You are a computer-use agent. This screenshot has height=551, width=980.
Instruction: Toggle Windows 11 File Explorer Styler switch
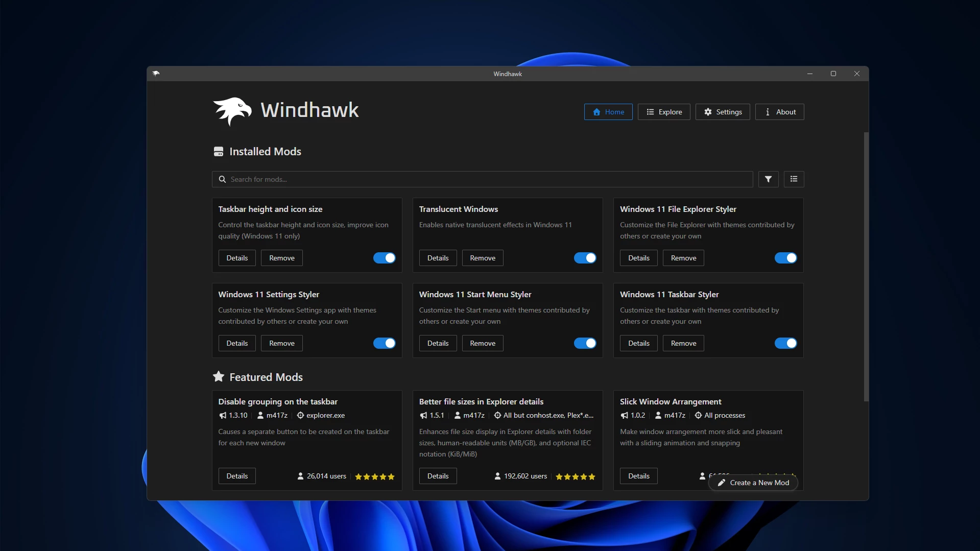point(786,258)
